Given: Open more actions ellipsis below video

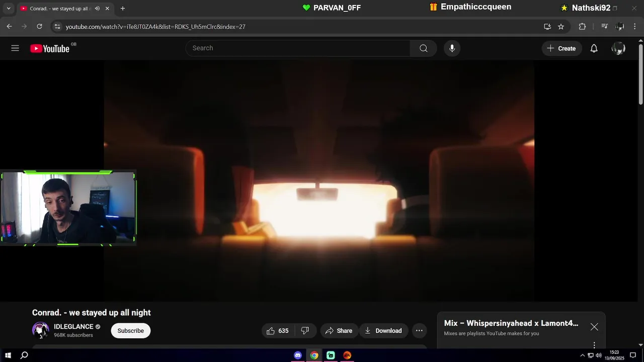Looking at the screenshot, I should (x=419, y=330).
